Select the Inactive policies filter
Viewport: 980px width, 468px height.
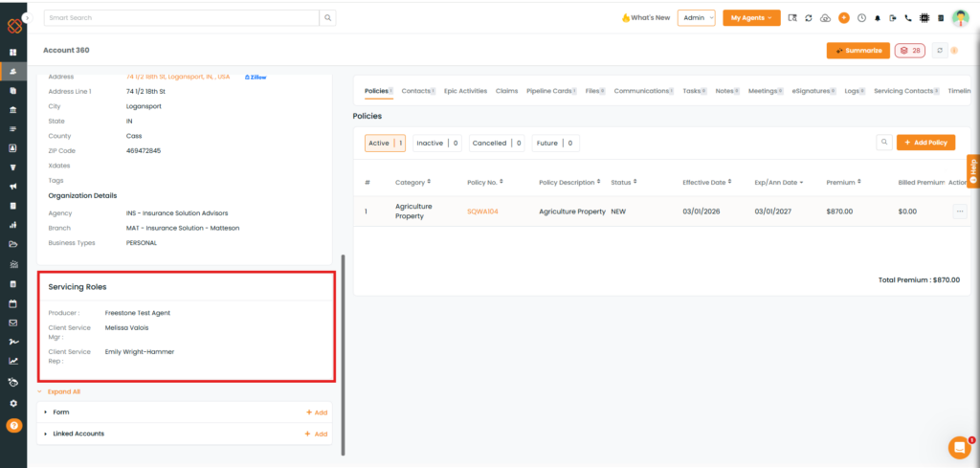click(x=436, y=144)
